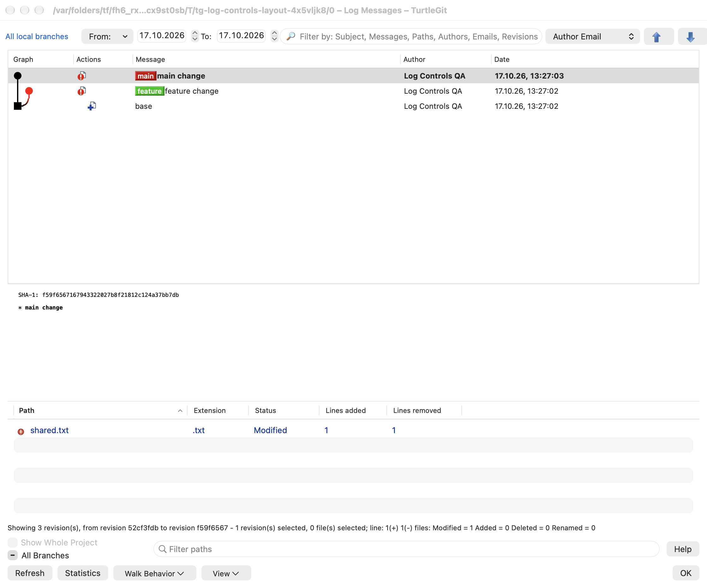Image resolution: width=707 pixels, height=588 pixels.
Task: Select the 'feature change' commit message
Action: [x=192, y=91]
